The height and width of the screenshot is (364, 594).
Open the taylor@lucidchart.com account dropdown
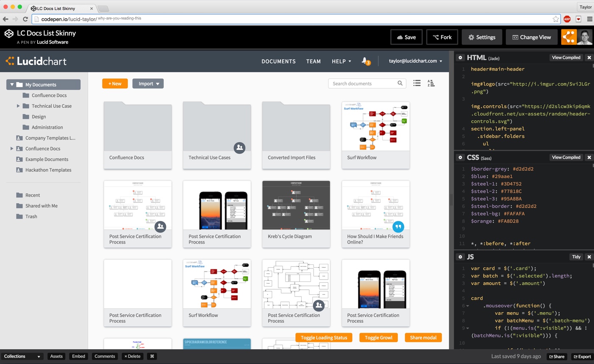[415, 61]
